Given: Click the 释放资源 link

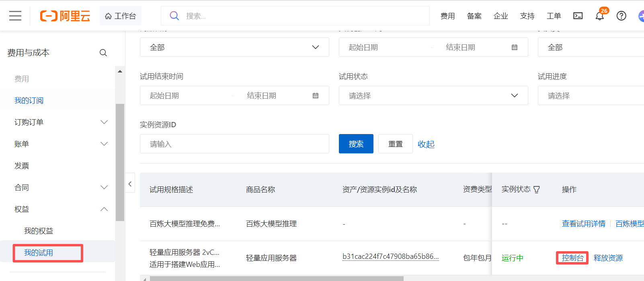Looking at the screenshot, I should pyautogui.click(x=608, y=258).
